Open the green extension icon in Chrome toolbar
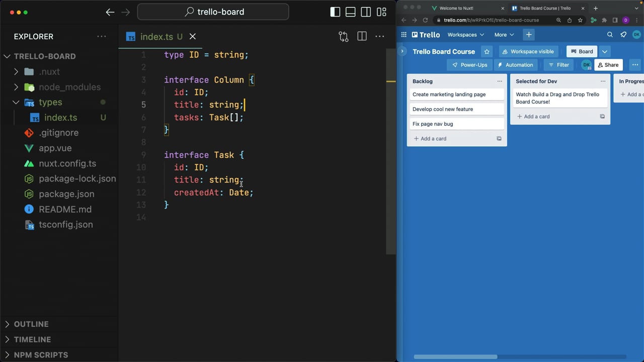644x362 pixels. pyautogui.click(x=594, y=20)
